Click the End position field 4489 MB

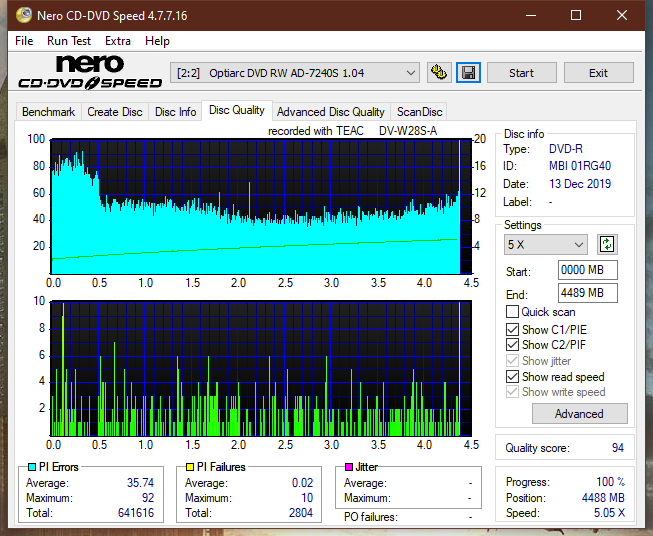(x=587, y=293)
